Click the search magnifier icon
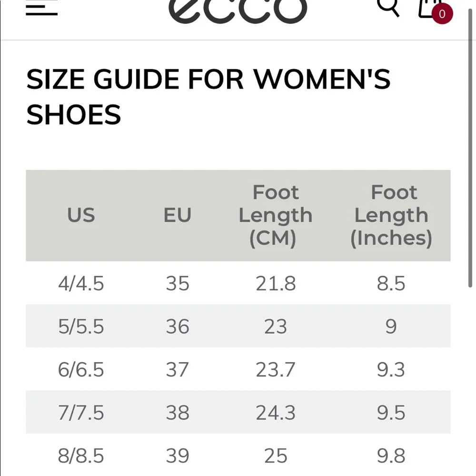476x476 pixels. point(388,6)
